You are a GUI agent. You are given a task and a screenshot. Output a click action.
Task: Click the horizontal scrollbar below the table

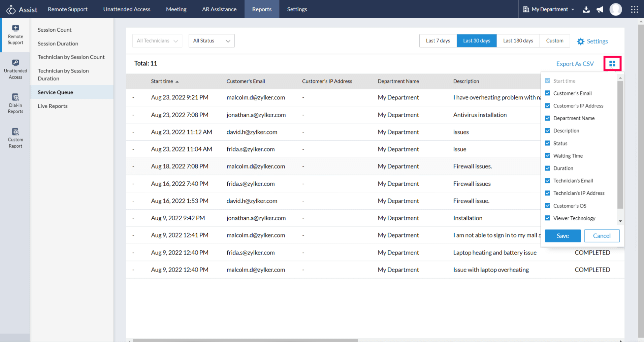(x=245, y=340)
